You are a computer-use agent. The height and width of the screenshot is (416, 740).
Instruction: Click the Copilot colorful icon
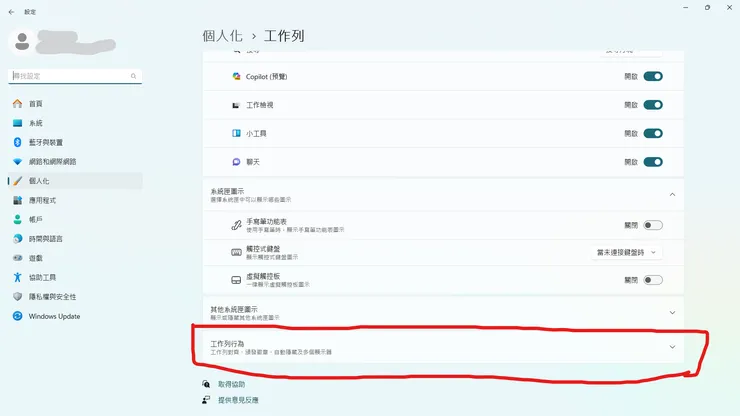tap(236, 76)
